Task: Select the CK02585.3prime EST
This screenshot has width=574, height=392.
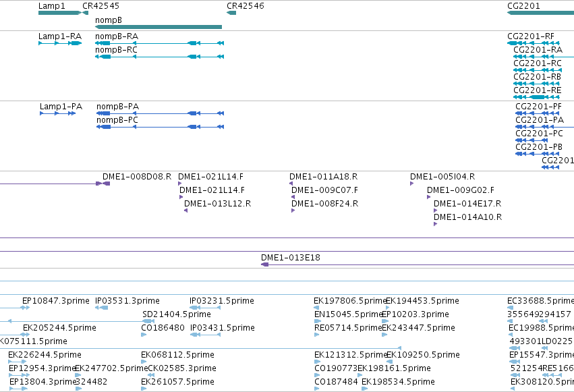Action: coord(182,368)
